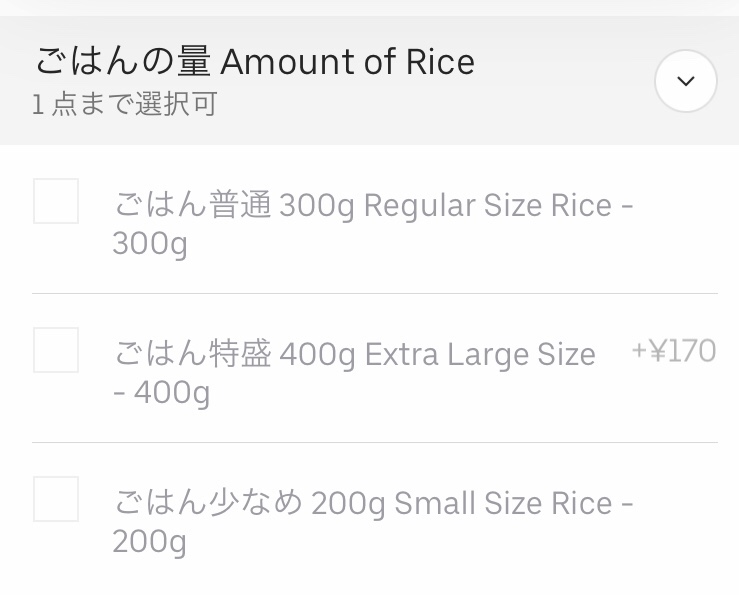This screenshot has width=739, height=595.
Task: Click the wrapped "300g" line under Regular option
Action: (x=150, y=244)
